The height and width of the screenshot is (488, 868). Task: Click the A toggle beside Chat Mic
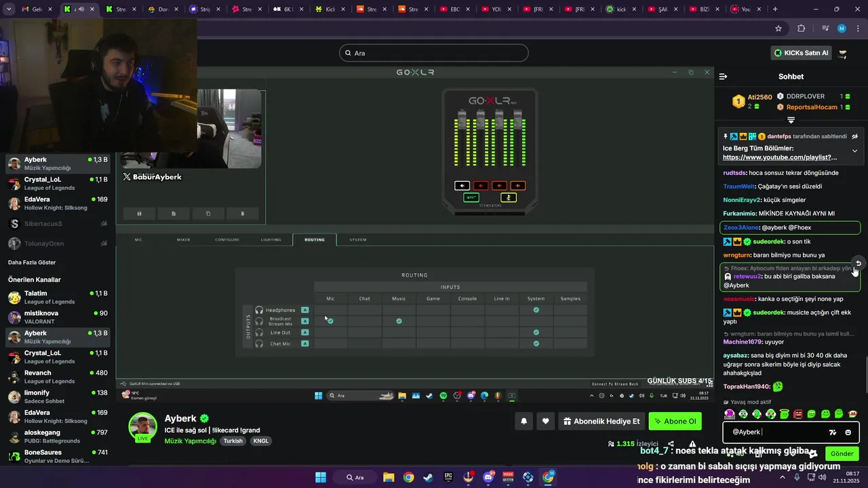[305, 344]
